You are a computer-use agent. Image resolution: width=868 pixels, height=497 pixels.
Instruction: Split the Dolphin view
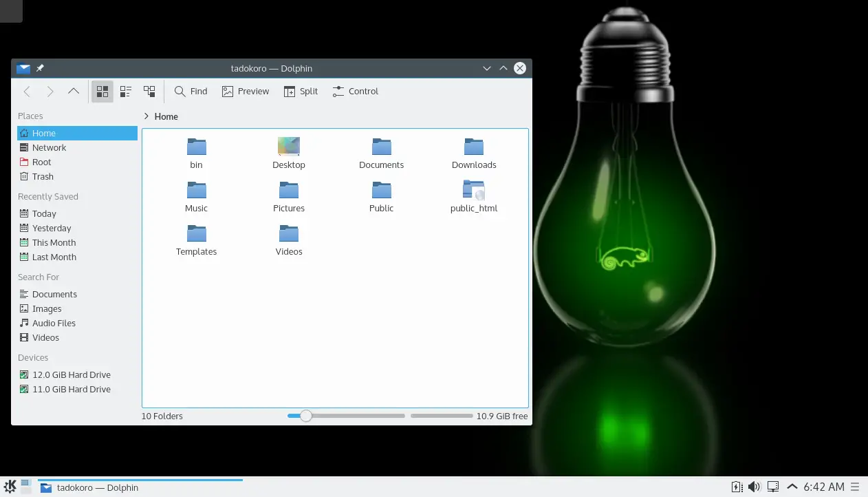pyautogui.click(x=301, y=91)
